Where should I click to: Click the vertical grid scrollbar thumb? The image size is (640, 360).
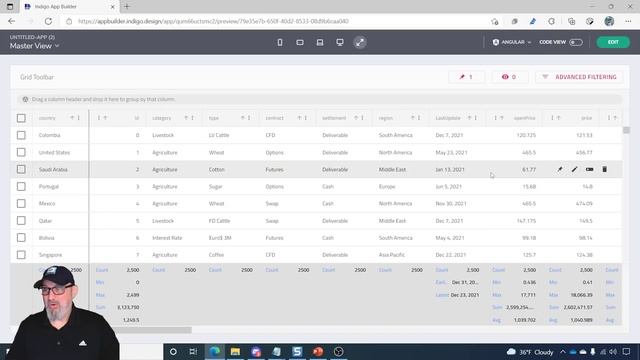click(x=626, y=130)
